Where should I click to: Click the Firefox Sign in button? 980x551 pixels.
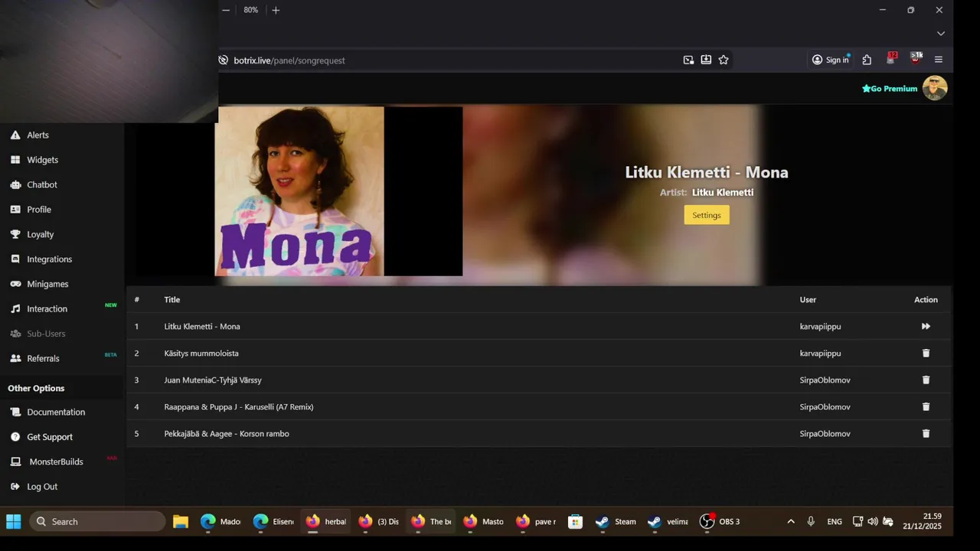831,60
